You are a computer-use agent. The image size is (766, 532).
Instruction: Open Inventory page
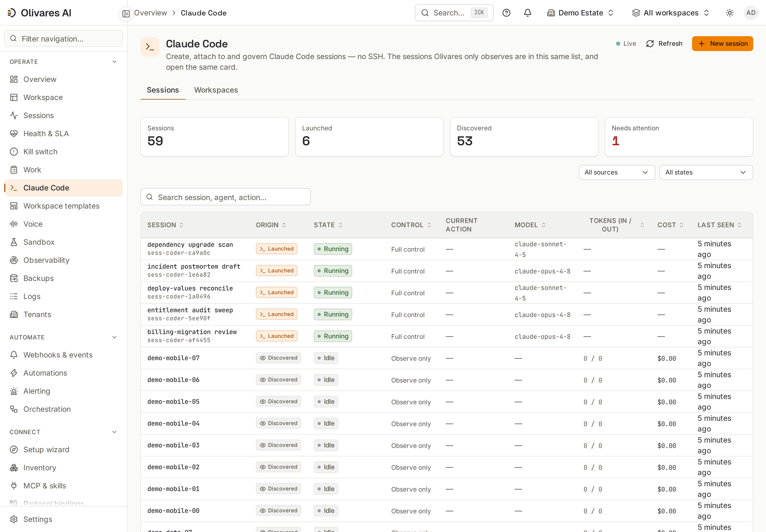[x=63, y=468]
